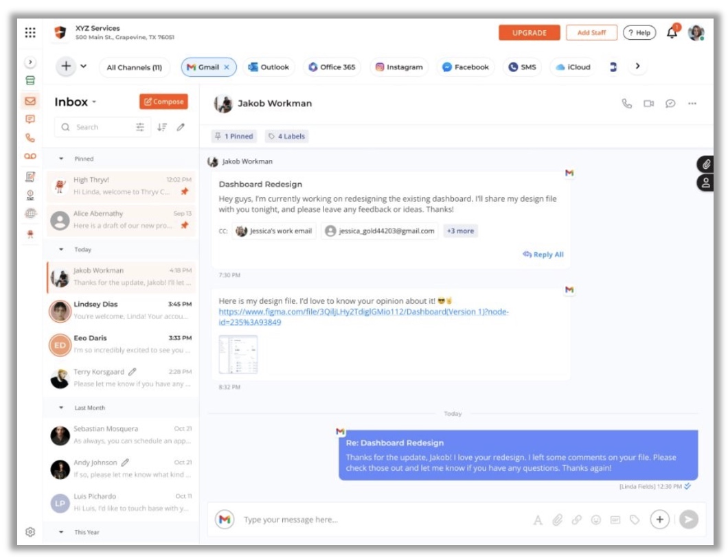Open the settings gear icon
The image size is (728, 560).
coord(30,532)
